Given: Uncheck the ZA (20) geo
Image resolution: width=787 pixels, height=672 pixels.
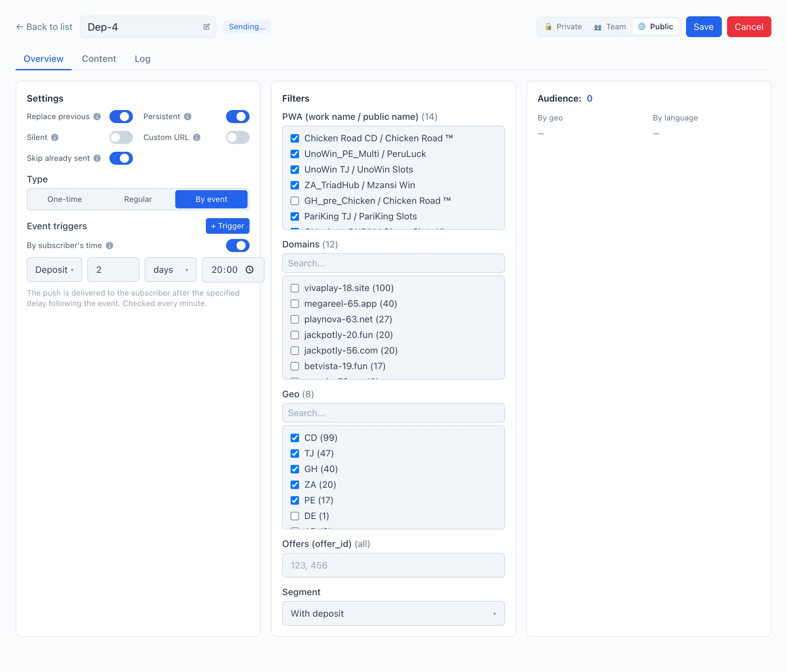Looking at the screenshot, I should coord(295,484).
